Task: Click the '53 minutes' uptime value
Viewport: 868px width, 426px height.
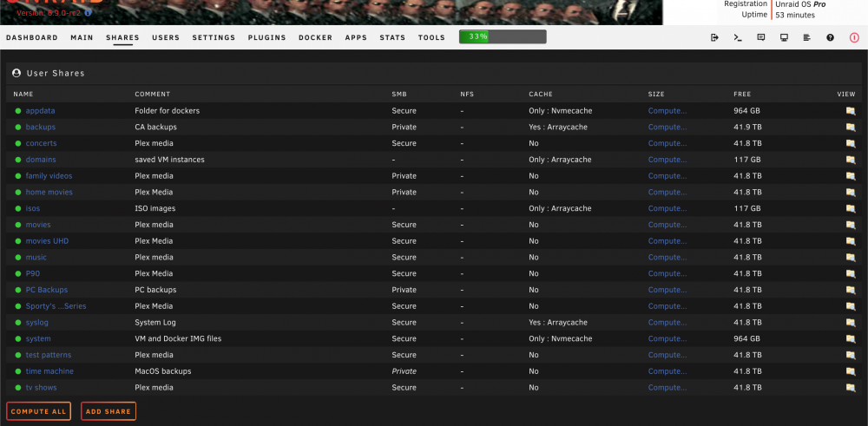Action: pyautogui.click(x=795, y=16)
